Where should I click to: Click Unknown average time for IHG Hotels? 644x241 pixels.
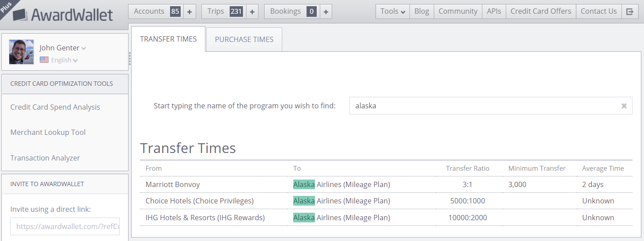[x=598, y=218]
